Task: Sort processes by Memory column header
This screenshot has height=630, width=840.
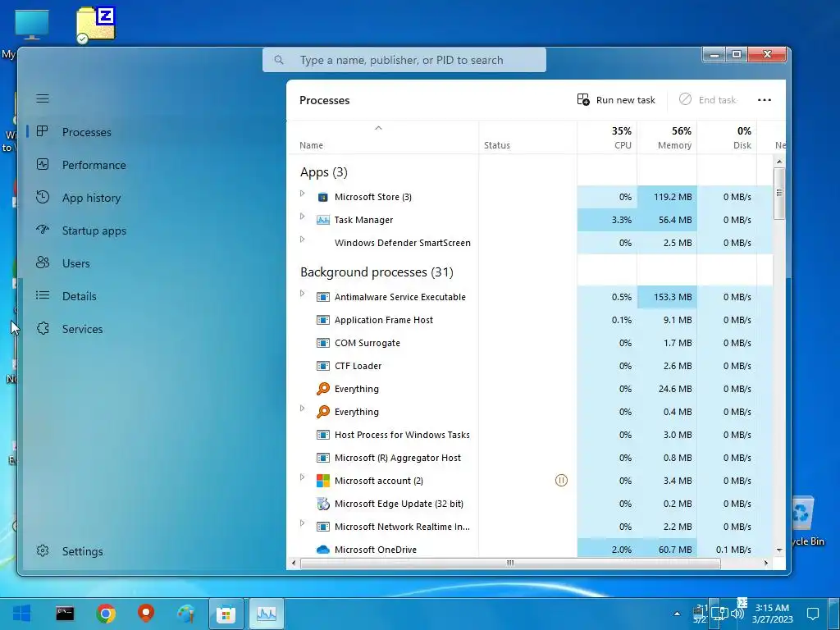Action: 668,138
